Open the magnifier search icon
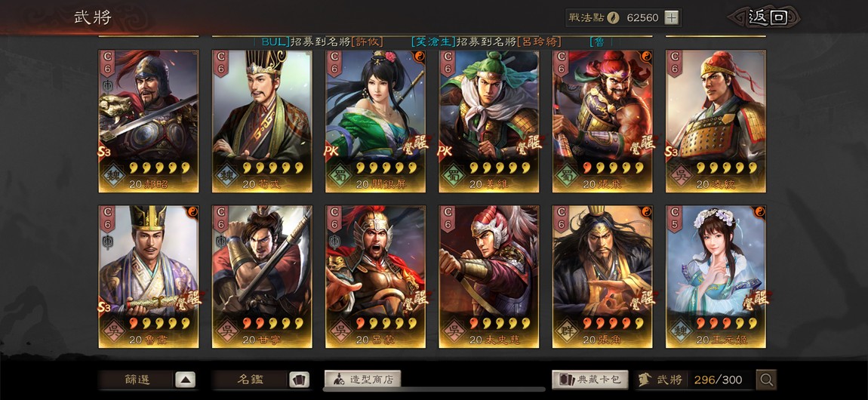The image size is (868, 400). 767,380
